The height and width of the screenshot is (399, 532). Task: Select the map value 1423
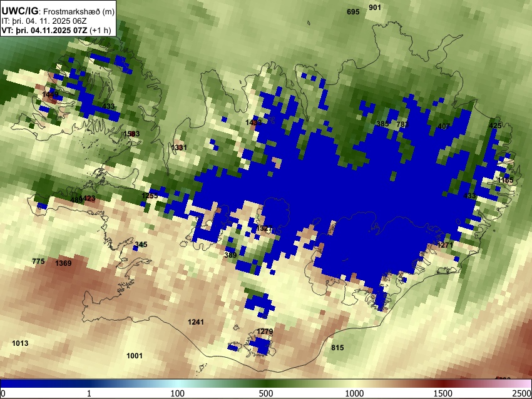[88, 198]
